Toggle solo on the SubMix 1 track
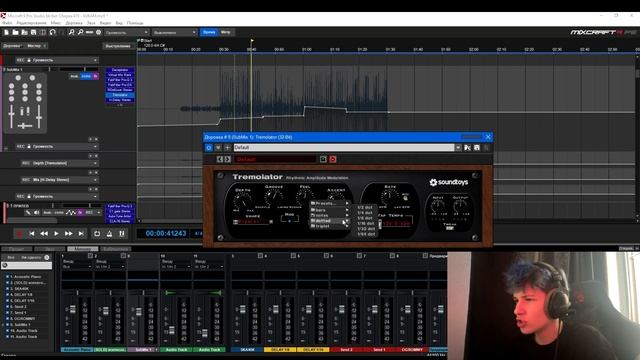Image resolution: width=640 pixels, height=360 pixels. [x=86, y=76]
